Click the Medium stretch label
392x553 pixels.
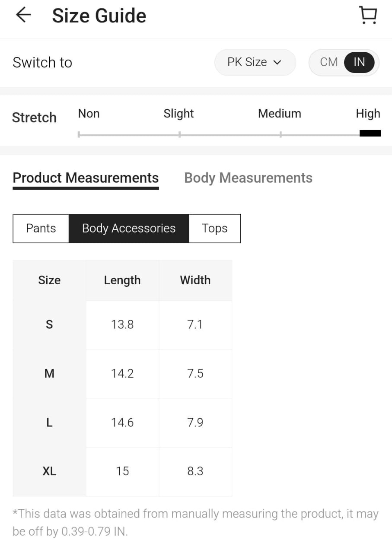click(279, 114)
